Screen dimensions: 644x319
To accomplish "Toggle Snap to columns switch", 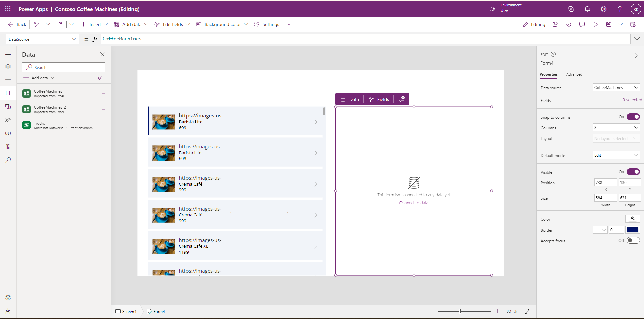I will (x=633, y=117).
